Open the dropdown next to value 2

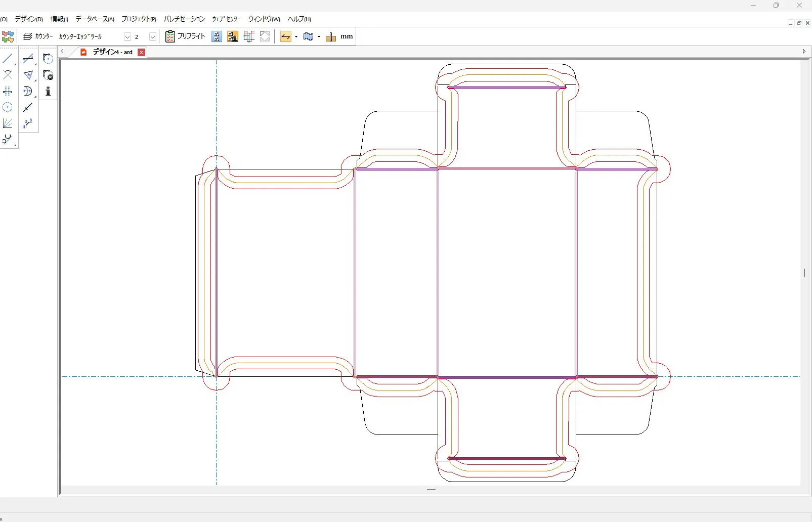click(152, 37)
